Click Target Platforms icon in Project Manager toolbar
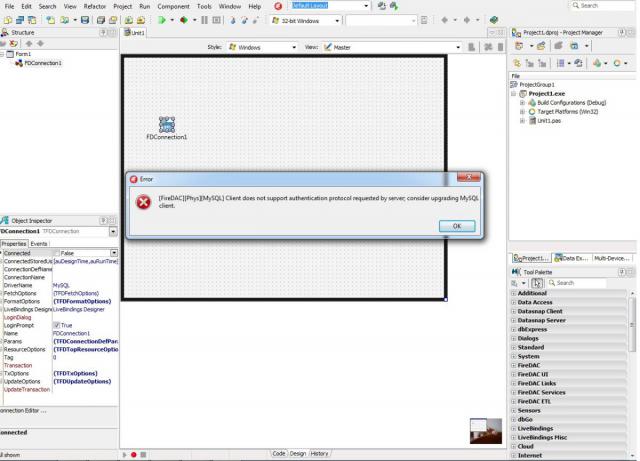 pos(617,63)
